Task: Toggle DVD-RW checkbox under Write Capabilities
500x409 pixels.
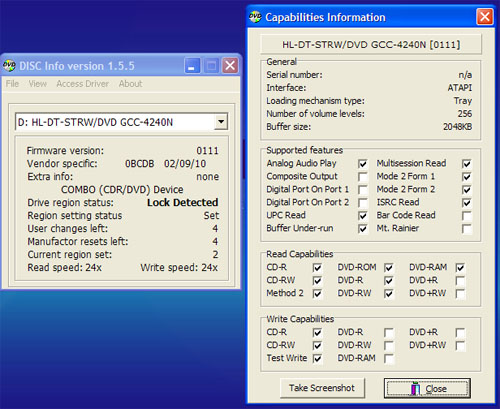Action: click(x=389, y=346)
